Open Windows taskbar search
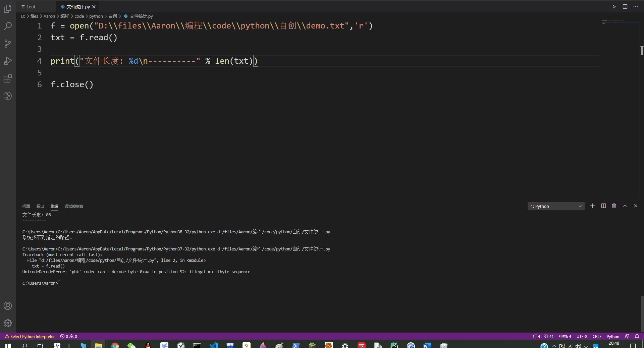The width and height of the screenshot is (644, 348). point(24,345)
